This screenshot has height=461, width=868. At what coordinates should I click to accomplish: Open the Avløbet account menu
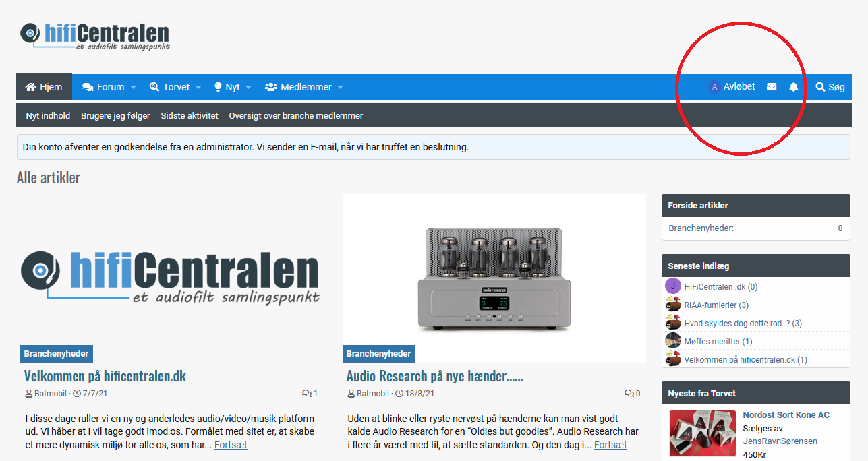[732, 87]
